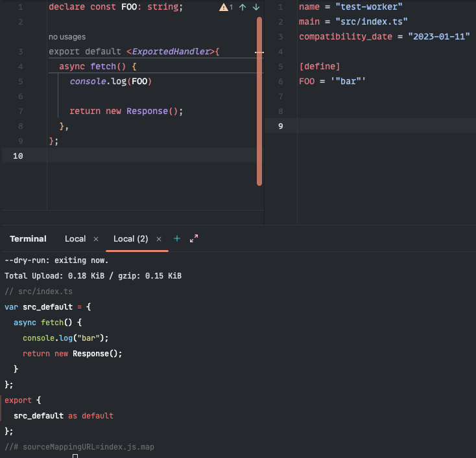Viewport: 476px width, 458px height.
Task: Close the Local (2) terminal tab
Action: click(159, 239)
